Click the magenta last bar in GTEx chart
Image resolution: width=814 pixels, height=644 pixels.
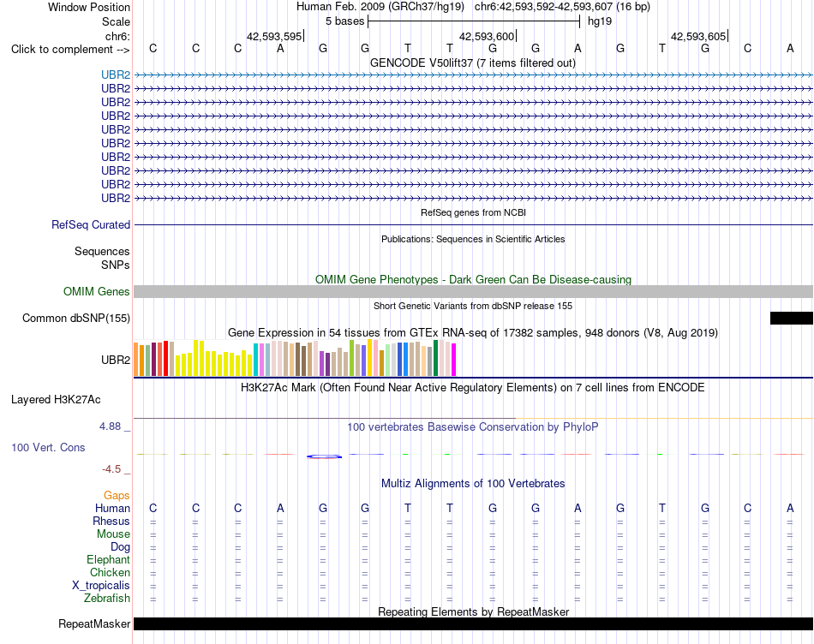pos(453,360)
